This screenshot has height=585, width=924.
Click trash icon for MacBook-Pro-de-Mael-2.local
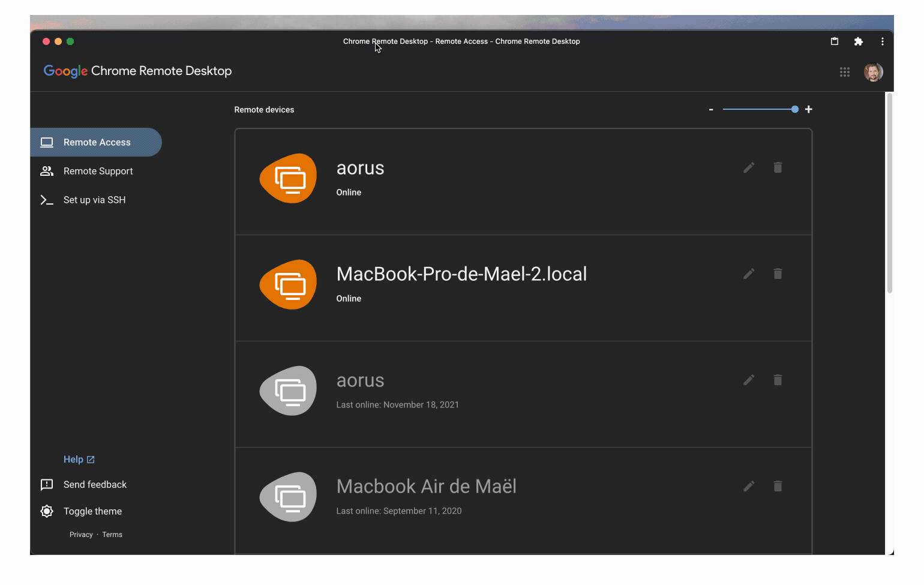tap(778, 274)
